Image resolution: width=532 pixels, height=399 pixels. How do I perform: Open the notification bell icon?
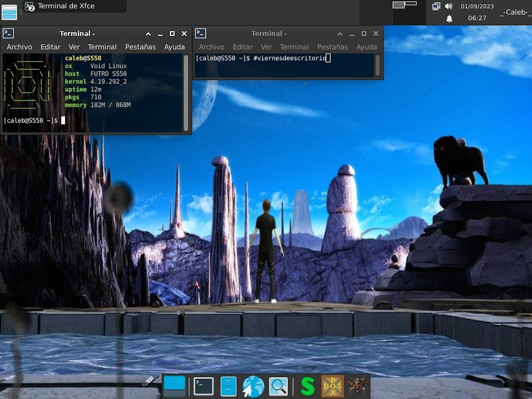[449, 19]
